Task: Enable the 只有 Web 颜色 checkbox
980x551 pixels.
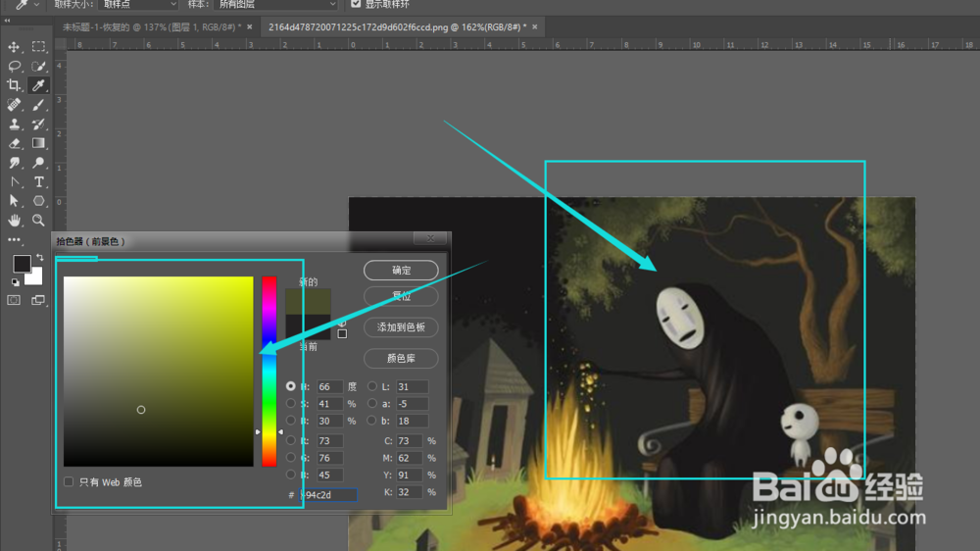Action: coord(69,481)
